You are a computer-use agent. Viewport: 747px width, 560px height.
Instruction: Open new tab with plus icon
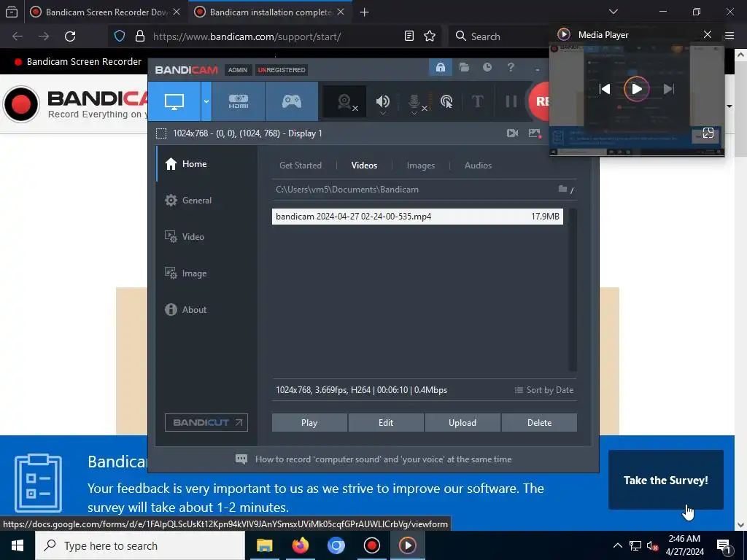[x=365, y=12]
